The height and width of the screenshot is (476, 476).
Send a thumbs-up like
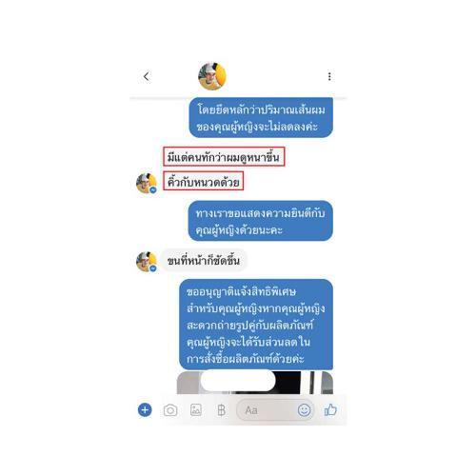click(x=330, y=410)
